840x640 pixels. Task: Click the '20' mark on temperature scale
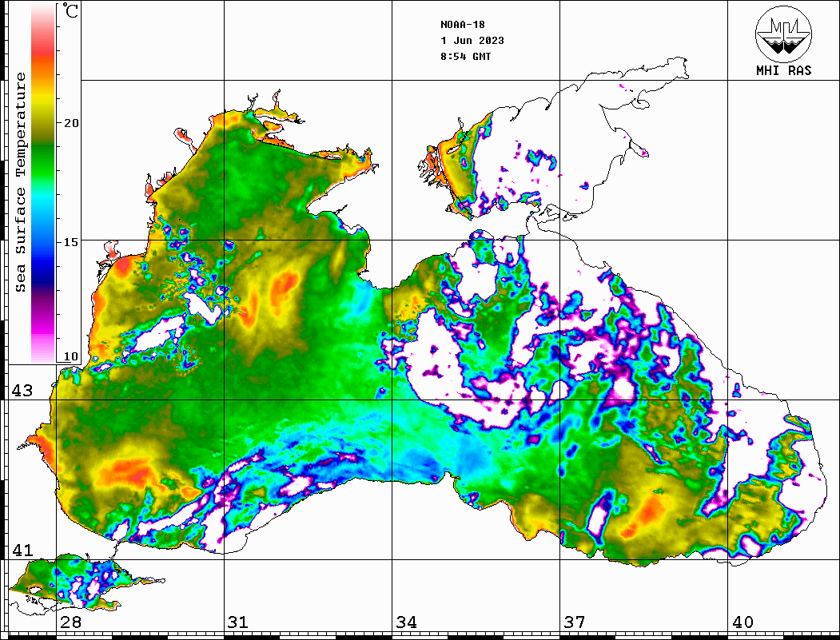(x=71, y=123)
